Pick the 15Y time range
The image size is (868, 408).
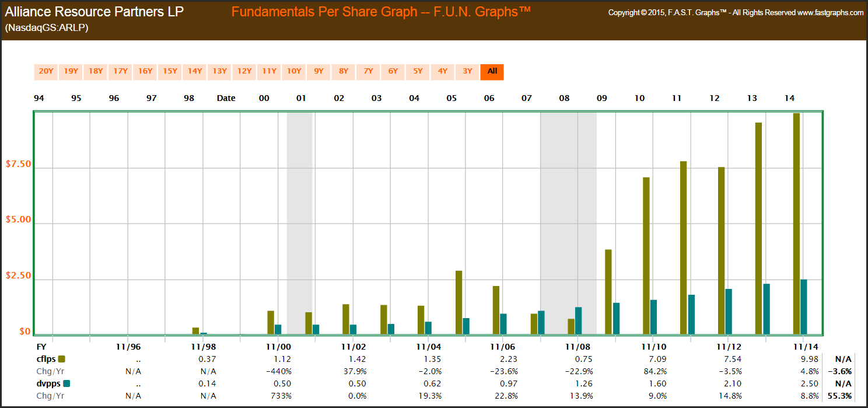pyautogui.click(x=170, y=72)
